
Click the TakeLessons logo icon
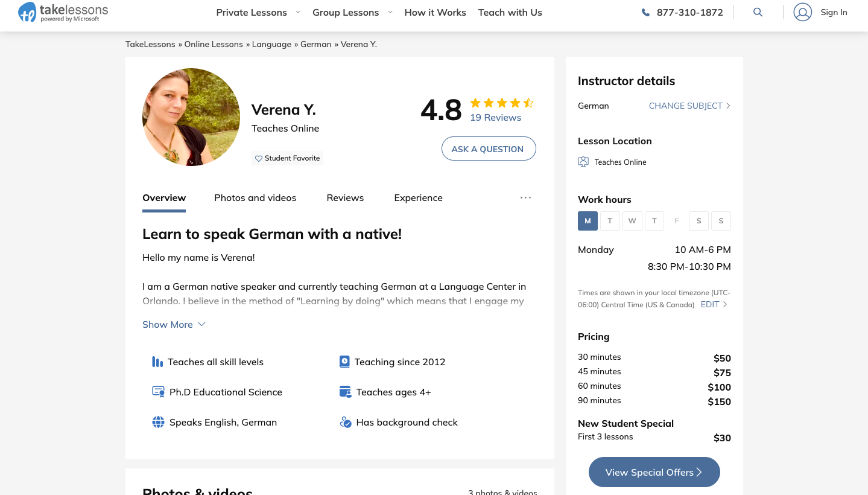coord(27,12)
